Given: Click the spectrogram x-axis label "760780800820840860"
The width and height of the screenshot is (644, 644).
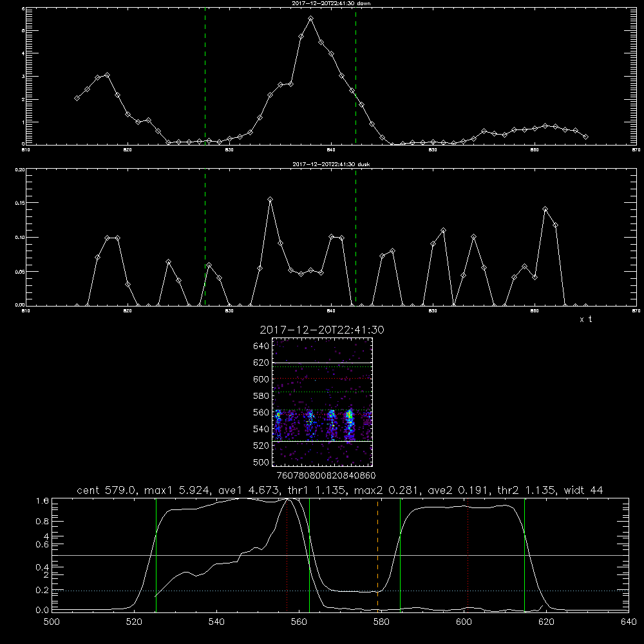Looking at the screenshot, I should [326, 476].
